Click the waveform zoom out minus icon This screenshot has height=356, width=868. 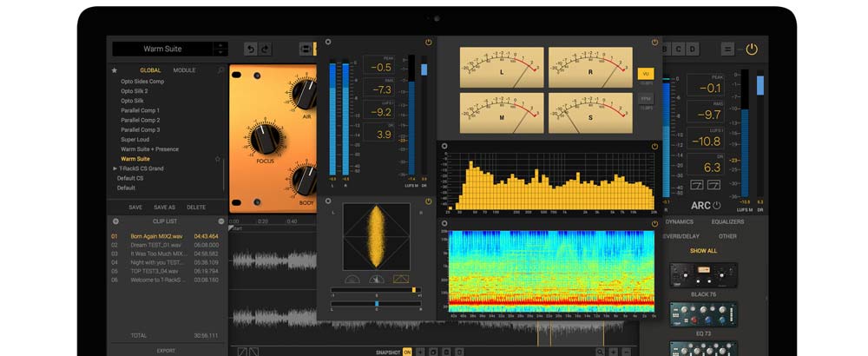pyautogui.click(x=627, y=353)
